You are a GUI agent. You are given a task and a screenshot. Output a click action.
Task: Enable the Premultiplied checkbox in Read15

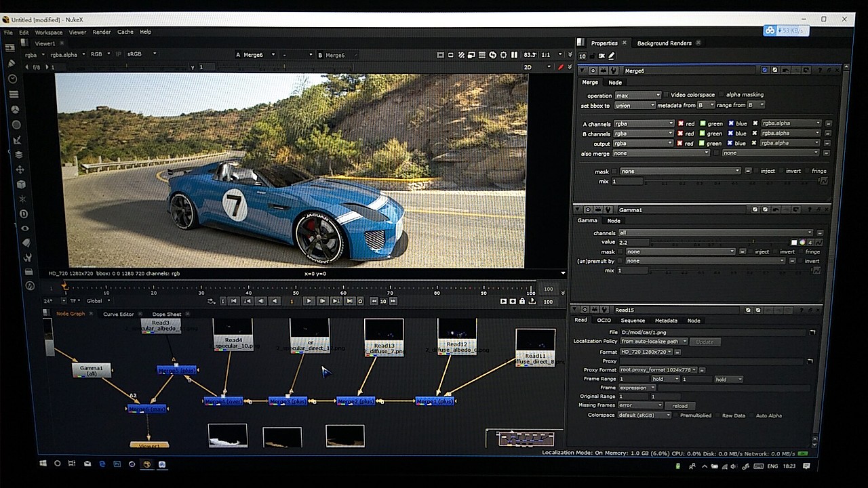pyautogui.click(x=675, y=415)
